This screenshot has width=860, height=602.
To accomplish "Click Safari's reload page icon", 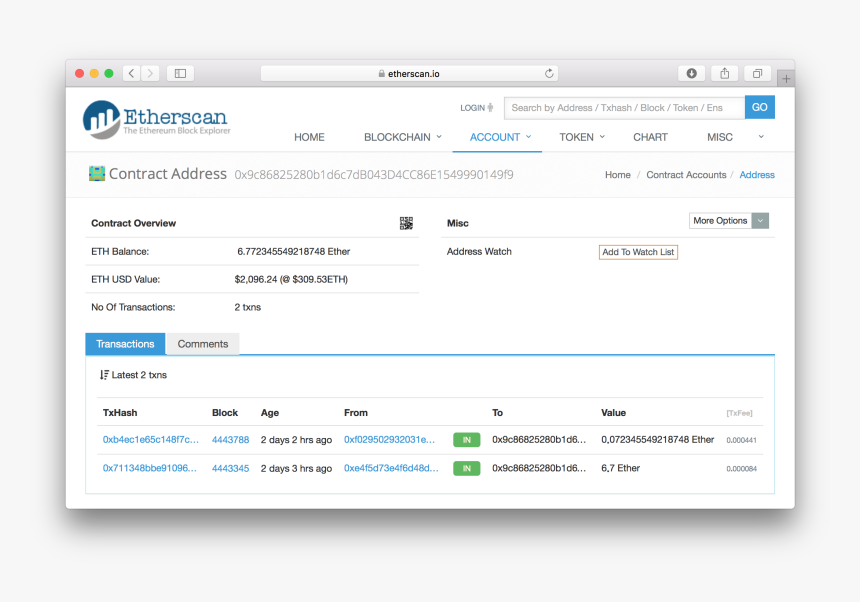I will tap(549, 73).
